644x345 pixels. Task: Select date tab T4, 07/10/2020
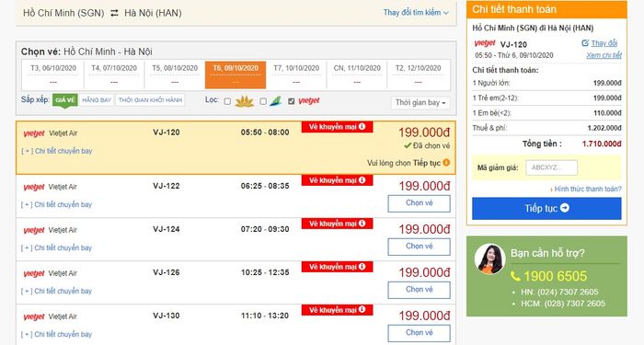click(114, 75)
